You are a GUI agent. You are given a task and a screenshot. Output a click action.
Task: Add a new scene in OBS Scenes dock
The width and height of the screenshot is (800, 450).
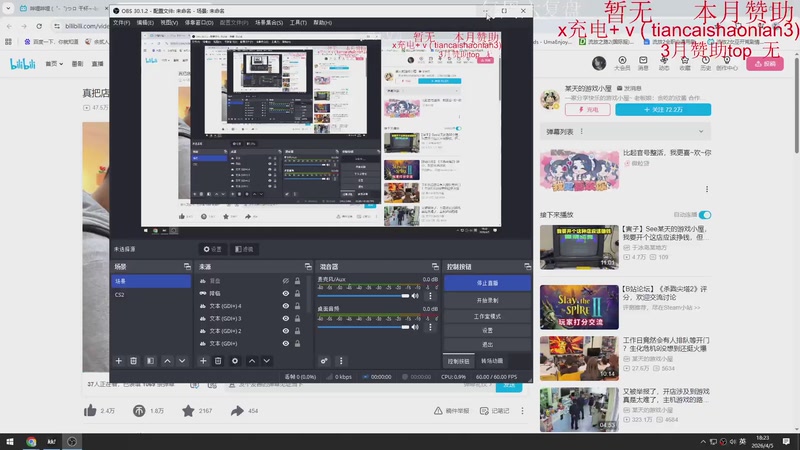[x=118, y=361]
